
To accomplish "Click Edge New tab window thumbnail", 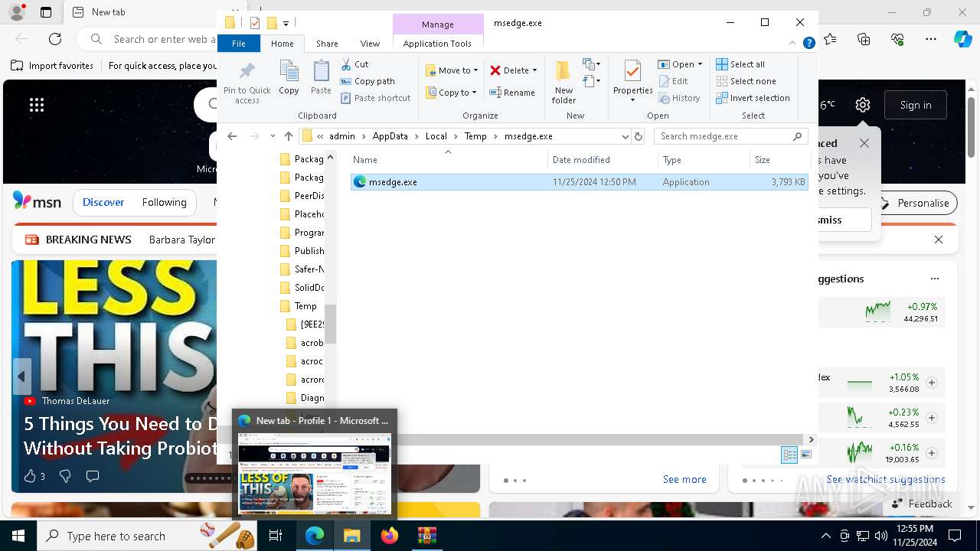I will 315,473.
